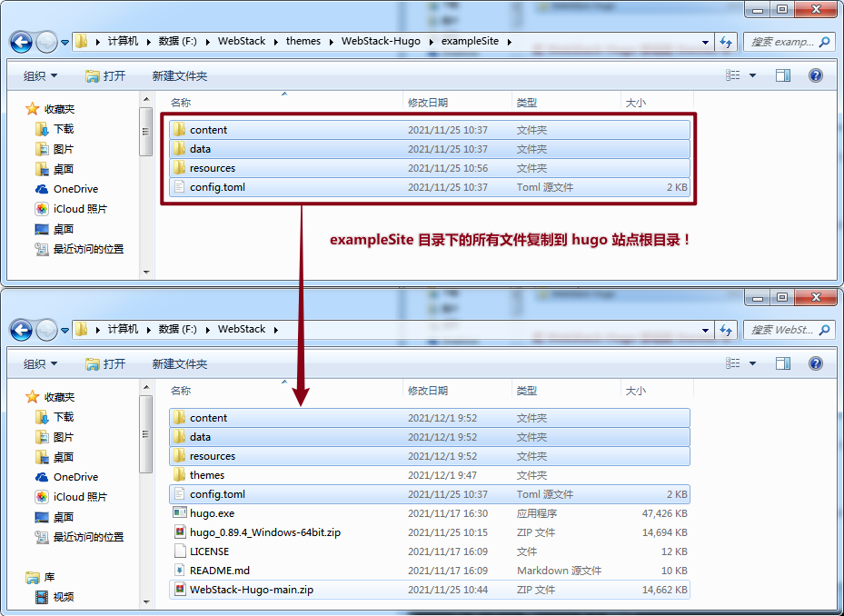Select hugo_0.89.4_Windows-64bit.zip file
This screenshot has width=844, height=616.
pyautogui.click(x=430, y=532)
